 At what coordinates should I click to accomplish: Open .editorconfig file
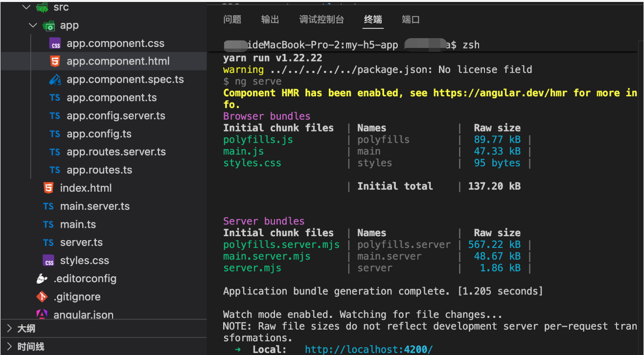(x=85, y=278)
